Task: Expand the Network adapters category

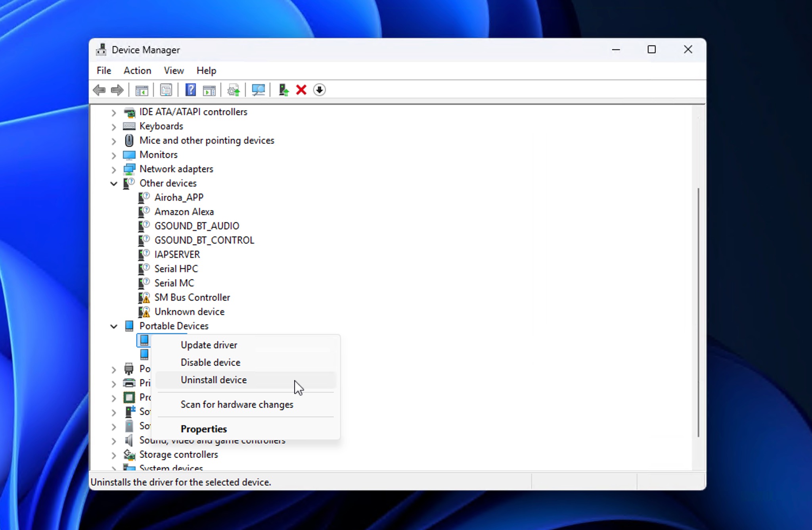Action: (114, 169)
